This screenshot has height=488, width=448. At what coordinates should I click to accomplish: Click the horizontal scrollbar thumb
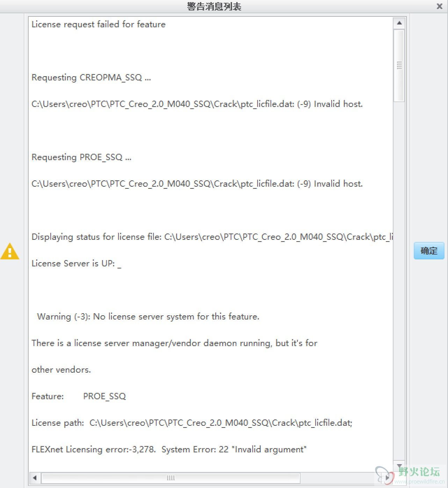point(171,478)
